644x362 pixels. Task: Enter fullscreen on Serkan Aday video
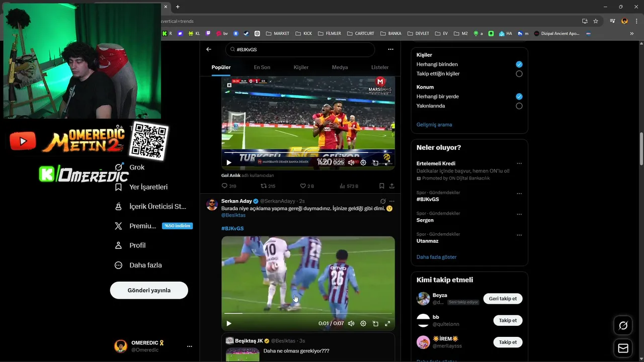click(387, 323)
